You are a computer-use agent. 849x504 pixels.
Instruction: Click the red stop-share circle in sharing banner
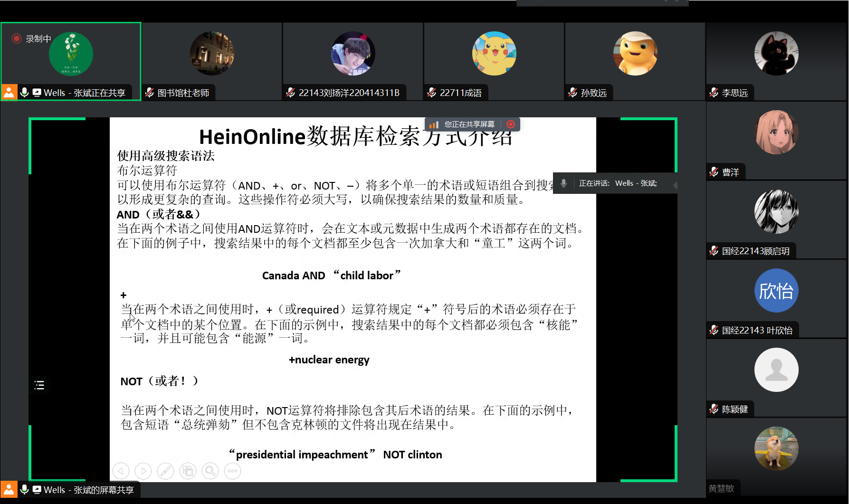pos(511,124)
